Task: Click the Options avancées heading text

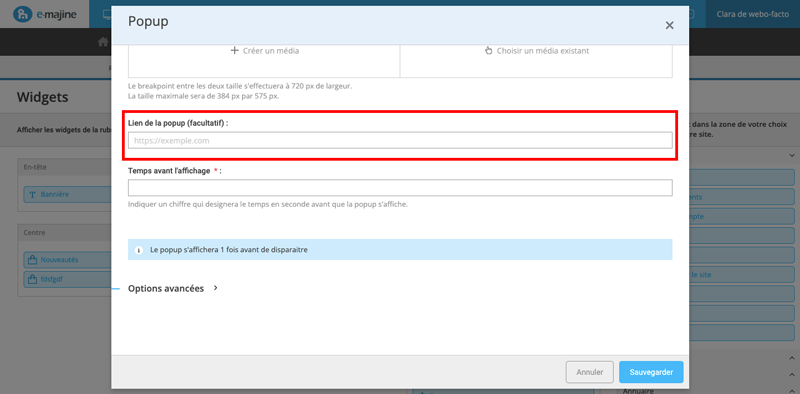Action: 166,288
